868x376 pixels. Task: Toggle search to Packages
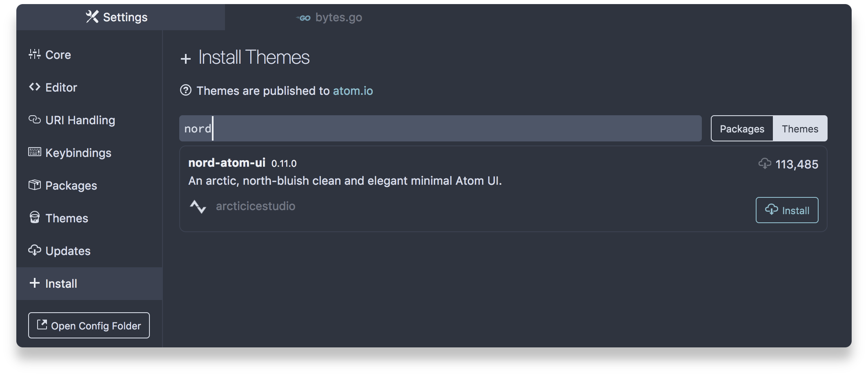[x=742, y=129]
